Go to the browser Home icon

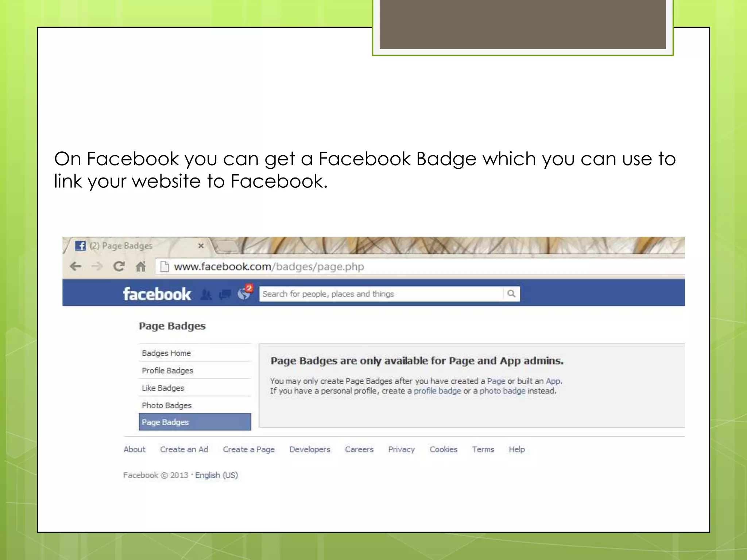click(x=141, y=267)
